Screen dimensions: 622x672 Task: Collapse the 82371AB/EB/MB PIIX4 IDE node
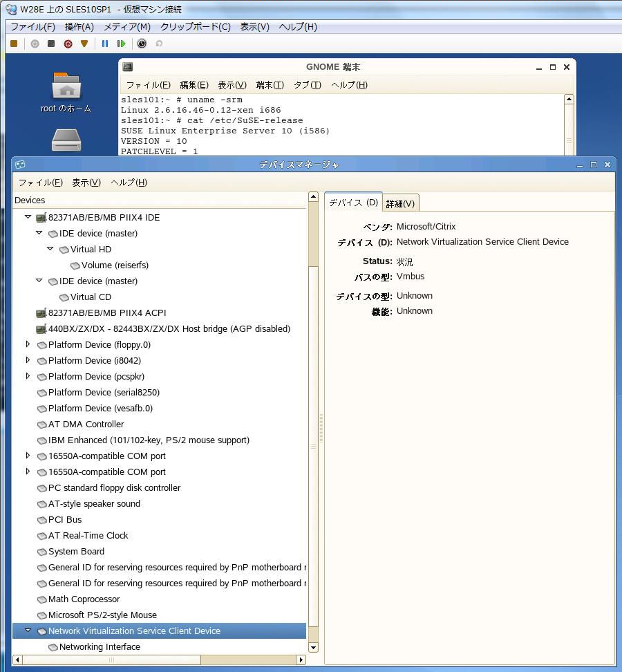[28, 217]
